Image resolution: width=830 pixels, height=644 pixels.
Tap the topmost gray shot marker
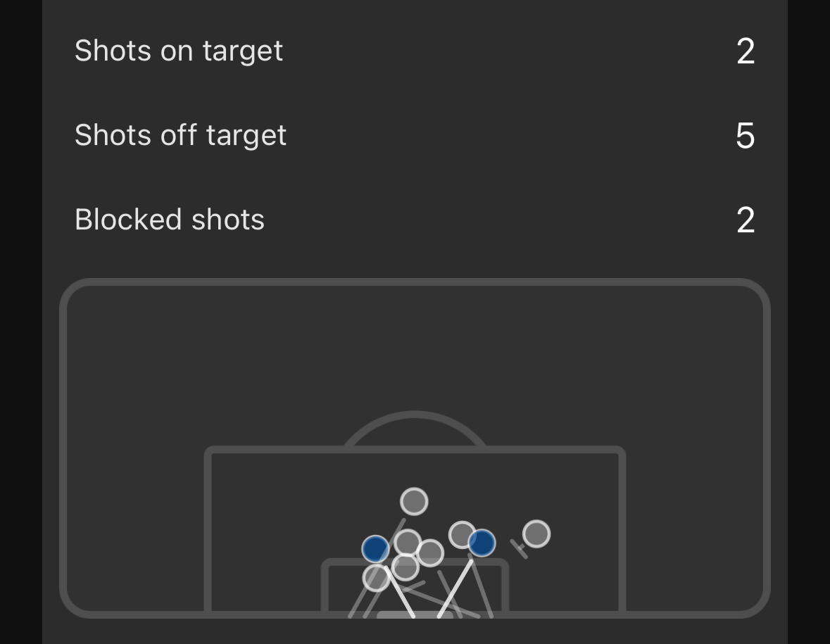pyautogui.click(x=414, y=502)
